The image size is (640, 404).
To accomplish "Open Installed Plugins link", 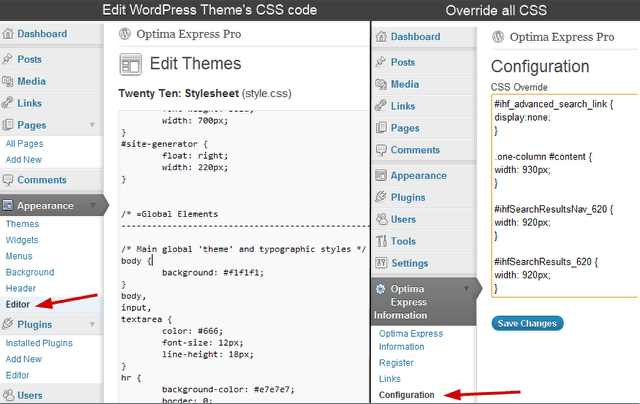I will pyautogui.click(x=39, y=343).
